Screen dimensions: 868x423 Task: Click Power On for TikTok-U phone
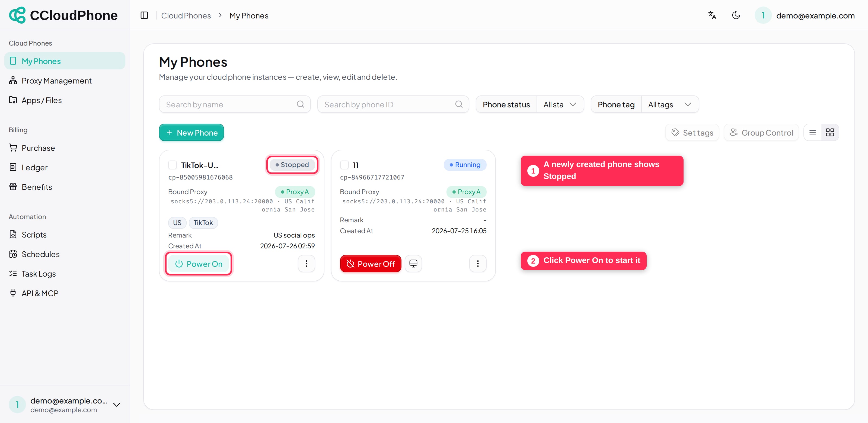tap(199, 264)
